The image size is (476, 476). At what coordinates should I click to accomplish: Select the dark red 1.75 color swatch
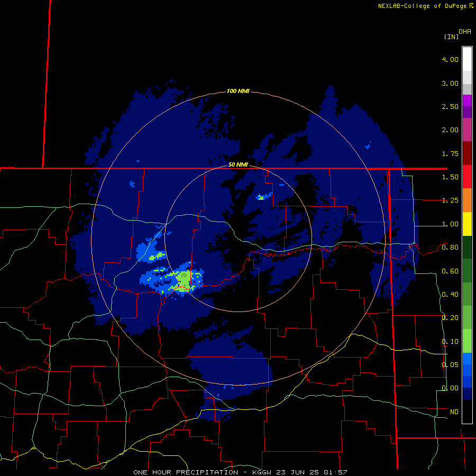pos(467,153)
